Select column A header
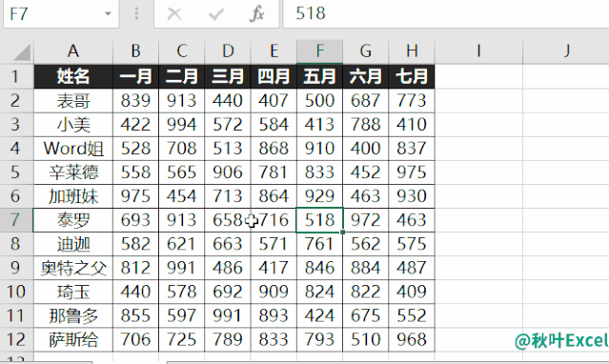The height and width of the screenshot is (364, 609). pos(73,51)
